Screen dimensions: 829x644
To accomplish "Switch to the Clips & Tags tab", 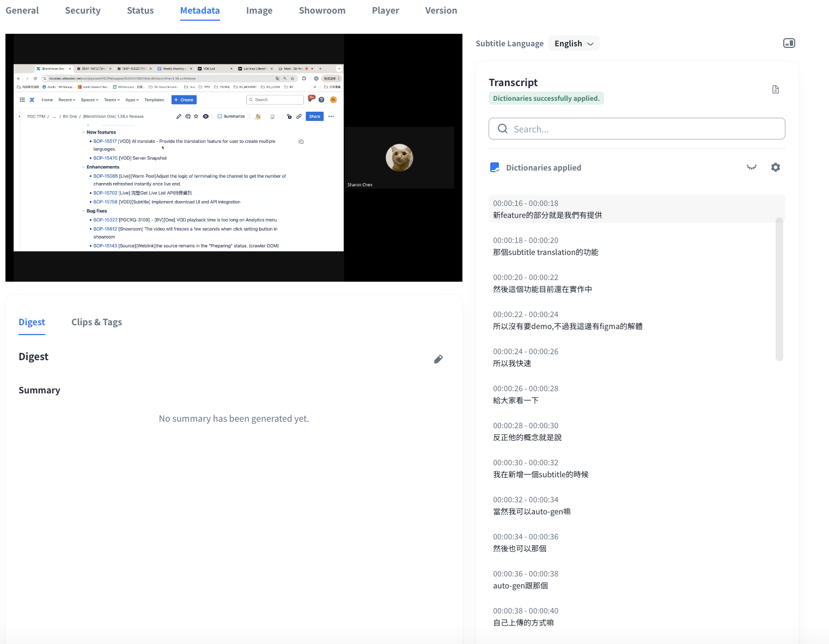I will pos(96,322).
